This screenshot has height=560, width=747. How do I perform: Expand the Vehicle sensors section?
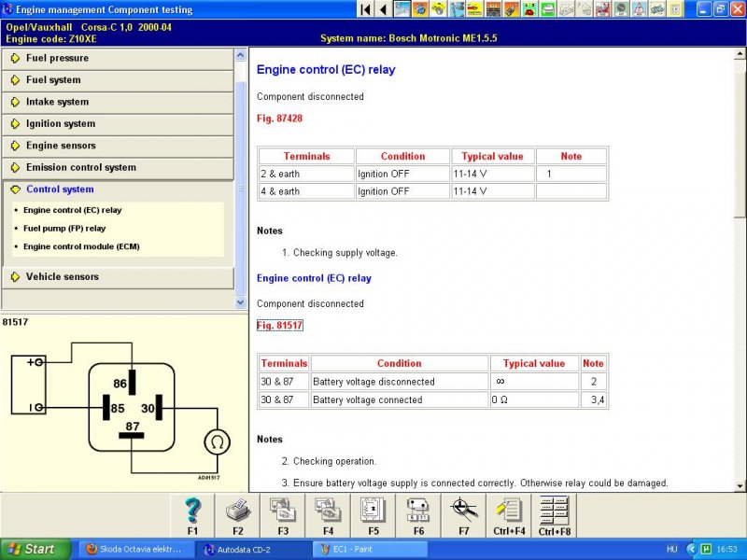click(118, 276)
